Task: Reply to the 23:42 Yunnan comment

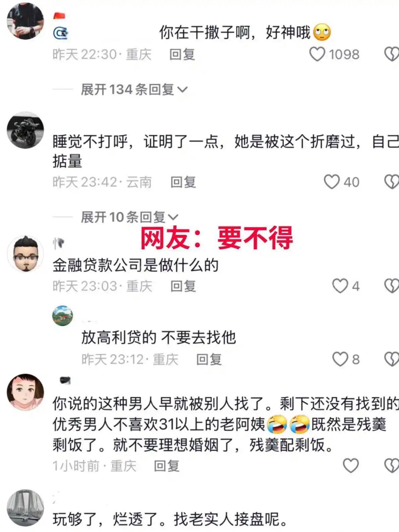Action: pyautogui.click(x=183, y=182)
